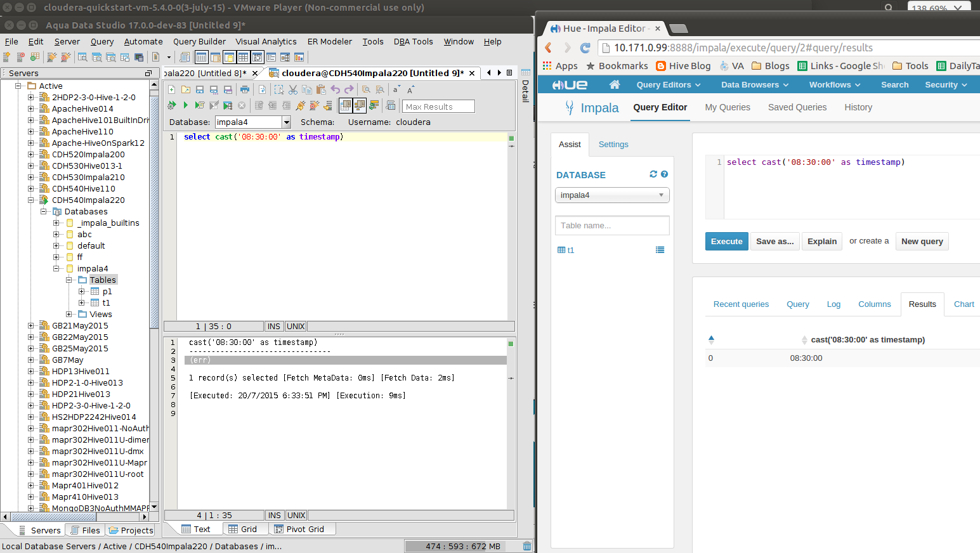
Task: Click the Hue home icon
Action: [614, 84]
